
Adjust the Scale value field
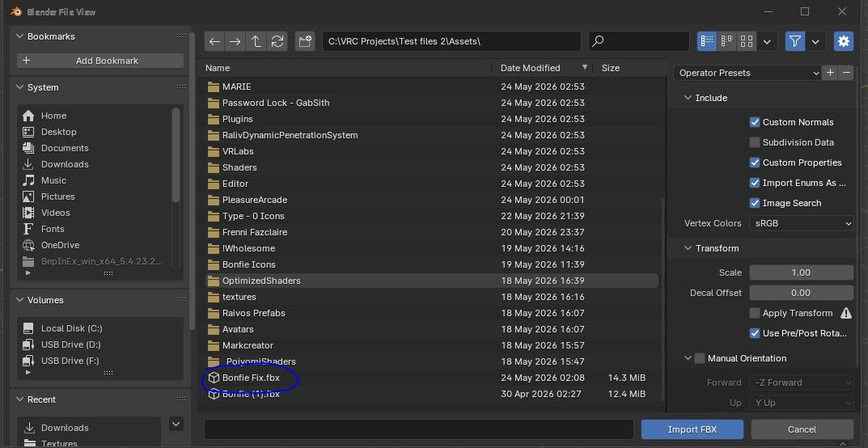[801, 273]
